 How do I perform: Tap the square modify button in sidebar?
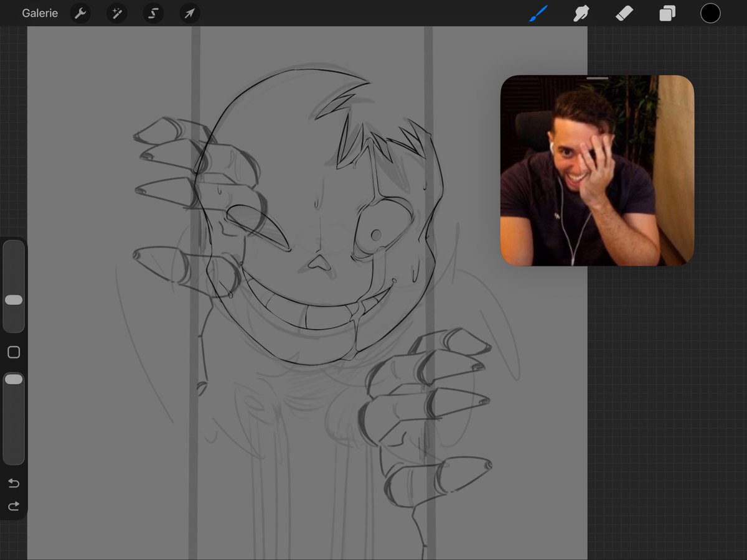click(x=14, y=352)
